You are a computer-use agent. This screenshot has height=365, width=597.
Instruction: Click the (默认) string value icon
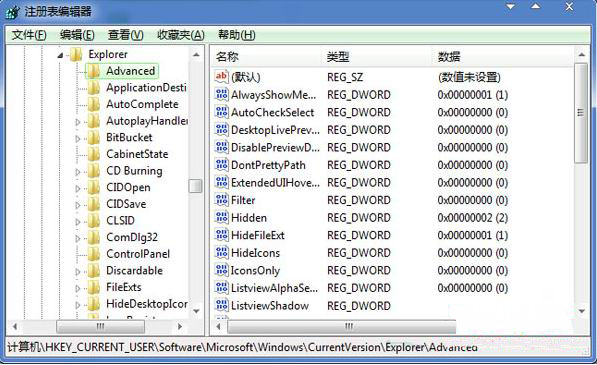pyautogui.click(x=221, y=77)
